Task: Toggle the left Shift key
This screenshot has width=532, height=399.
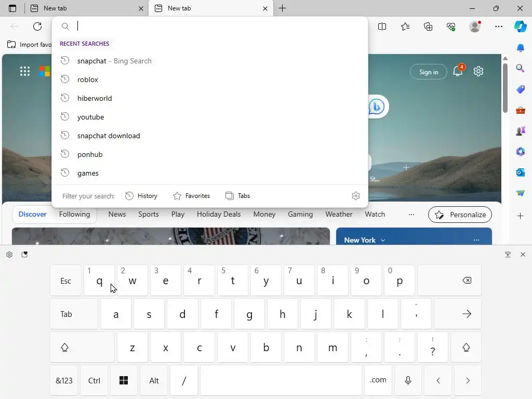Action: click(x=82, y=347)
